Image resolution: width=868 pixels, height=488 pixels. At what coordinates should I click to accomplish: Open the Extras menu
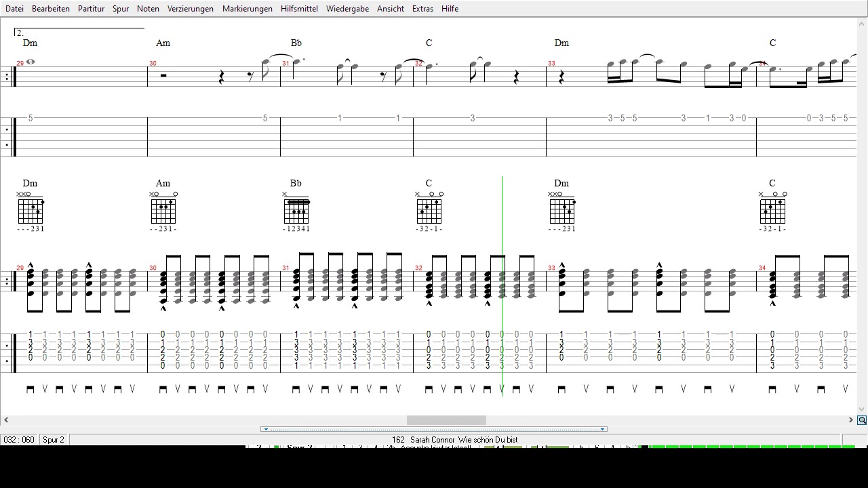[x=422, y=9]
